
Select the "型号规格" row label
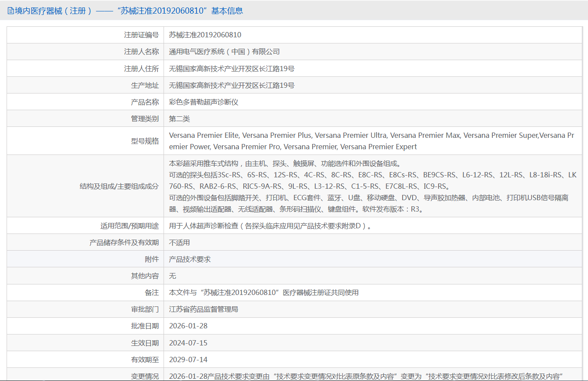tap(145, 141)
